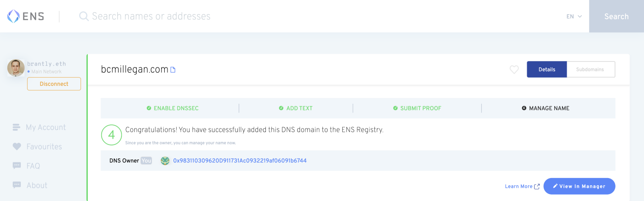644x201 pixels.
Task: Focus the search names or addresses field
Action: point(276,17)
